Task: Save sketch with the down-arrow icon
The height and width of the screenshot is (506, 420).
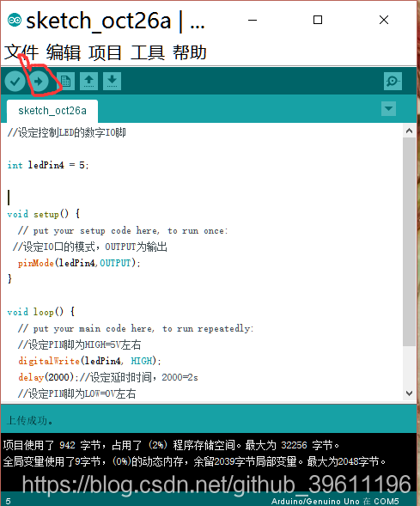Action: (x=113, y=81)
